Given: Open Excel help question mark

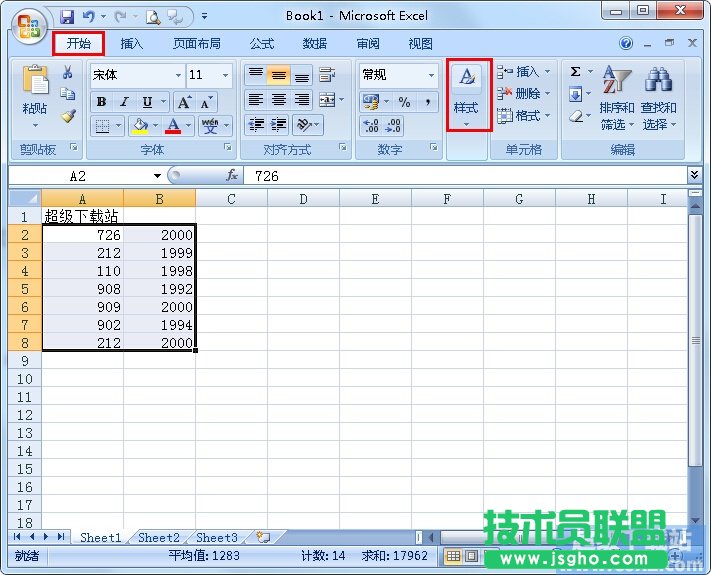Looking at the screenshot, I should [626, 44].
